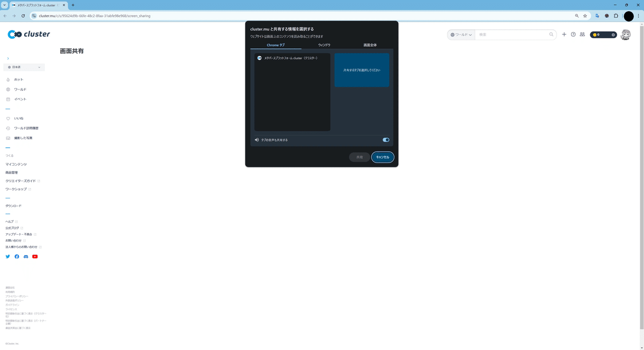Click the question mark help icon

[x=573, y=34]
